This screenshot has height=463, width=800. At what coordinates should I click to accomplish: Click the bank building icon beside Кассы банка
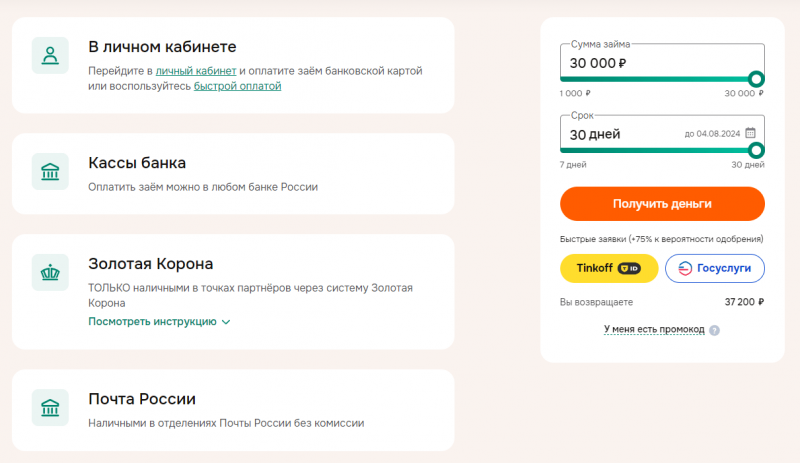click(x=50, y=171)
